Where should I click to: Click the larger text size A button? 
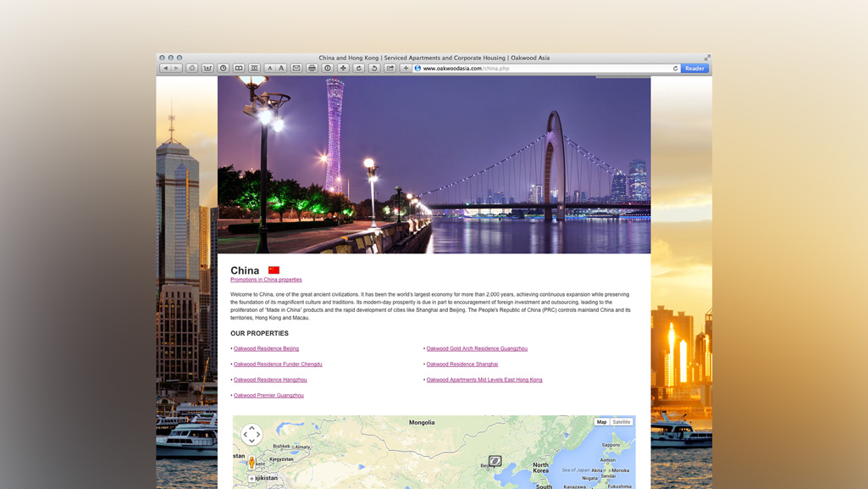pos(281,69)
